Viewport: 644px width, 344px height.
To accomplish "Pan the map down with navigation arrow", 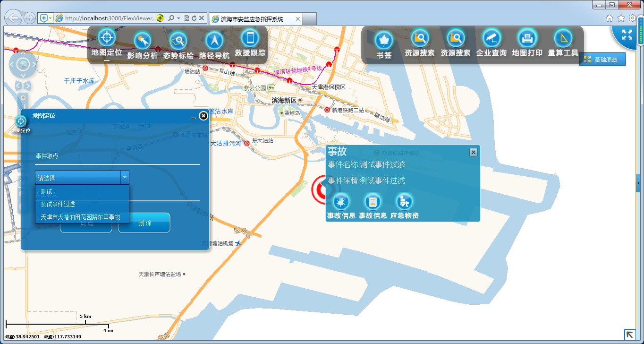I will point(22,75).
